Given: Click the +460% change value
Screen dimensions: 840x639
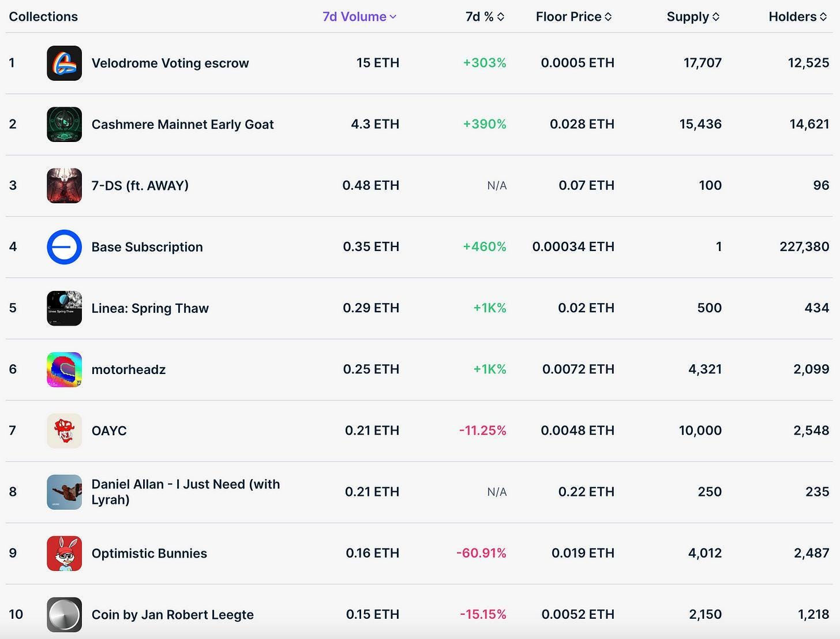Looking at the screenshot, I should tap(485, 246).
